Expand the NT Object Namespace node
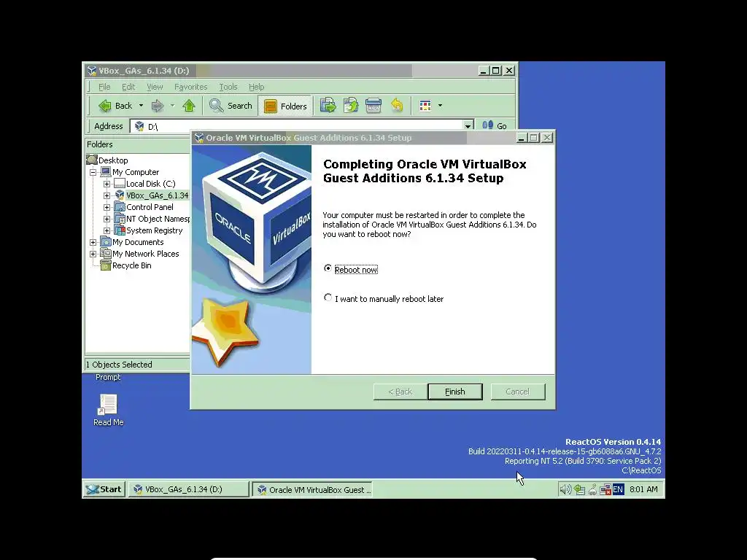The height and width of the screenshot is (560, 747). (x=107, y=219)
